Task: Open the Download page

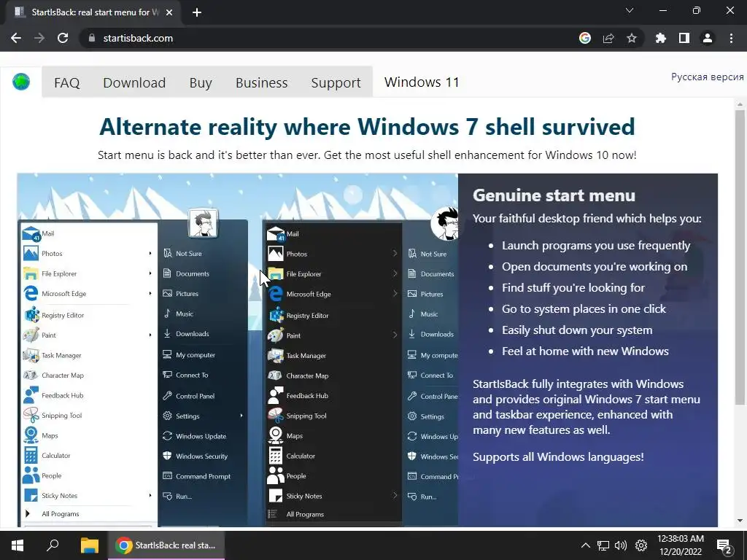Action: click(134, 83)
